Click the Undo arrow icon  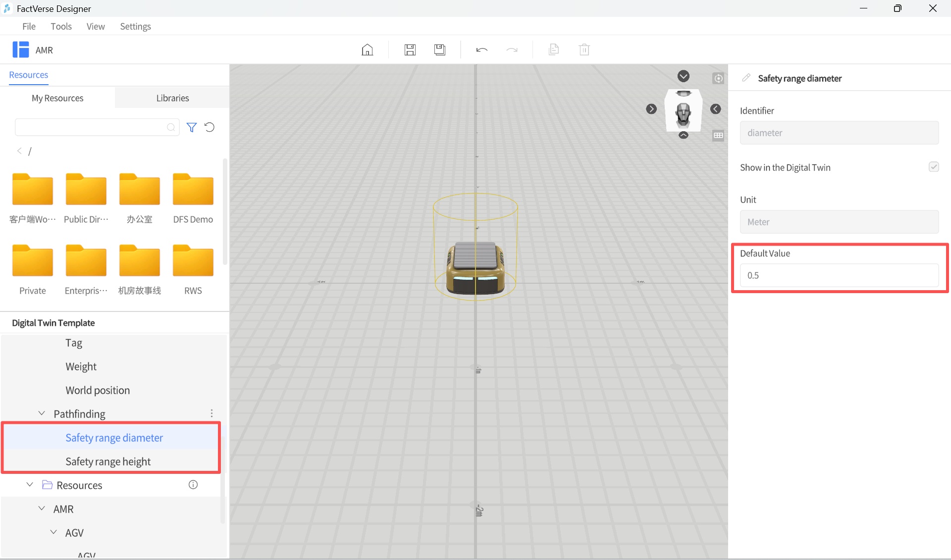tap(482, 50)
